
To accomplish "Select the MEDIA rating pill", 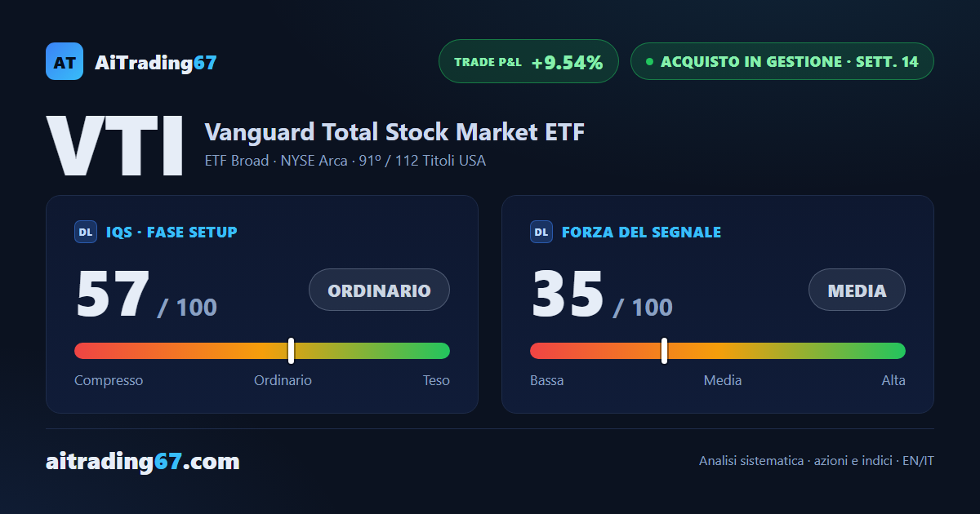I will pos(857,290).
